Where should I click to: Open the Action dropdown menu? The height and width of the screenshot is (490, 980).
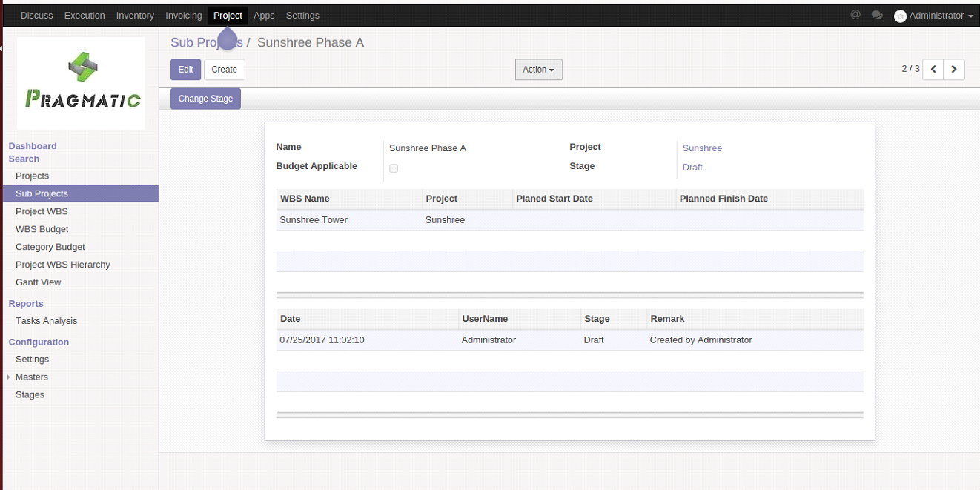538,70
